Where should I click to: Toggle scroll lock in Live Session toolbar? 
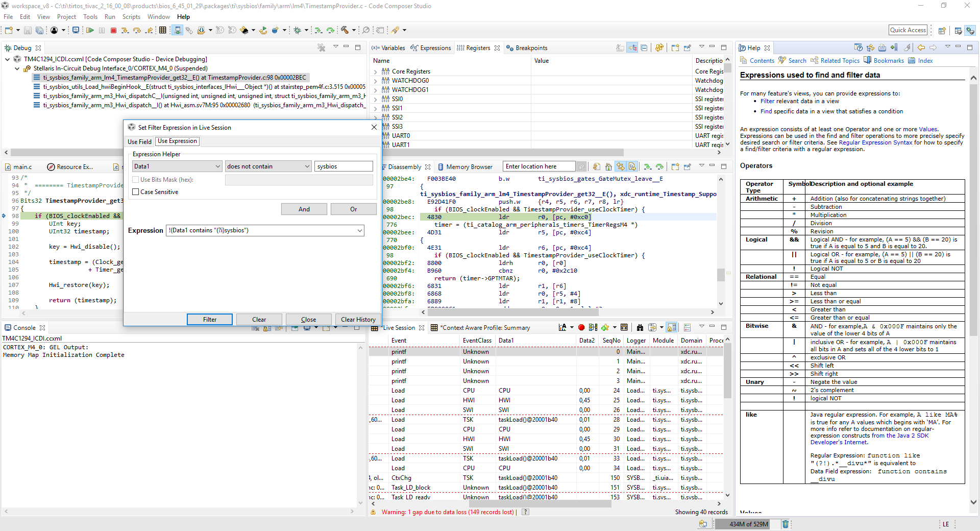[672, 328]
